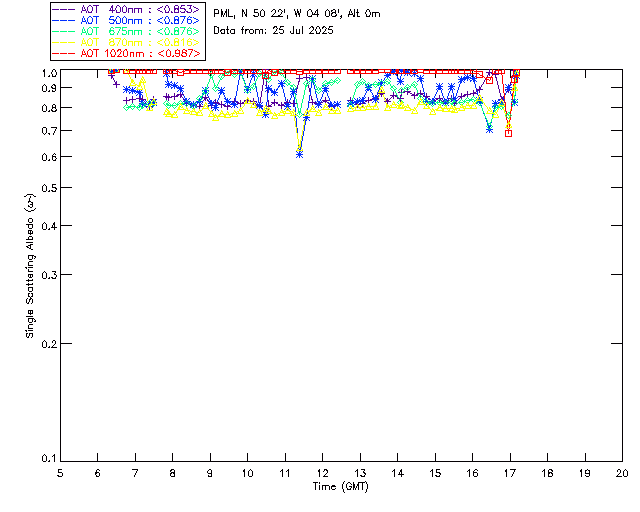Click the 'Time (GMT)' x-axis label
The height and width of the screenshot is (512, 640).
point(340,487)
